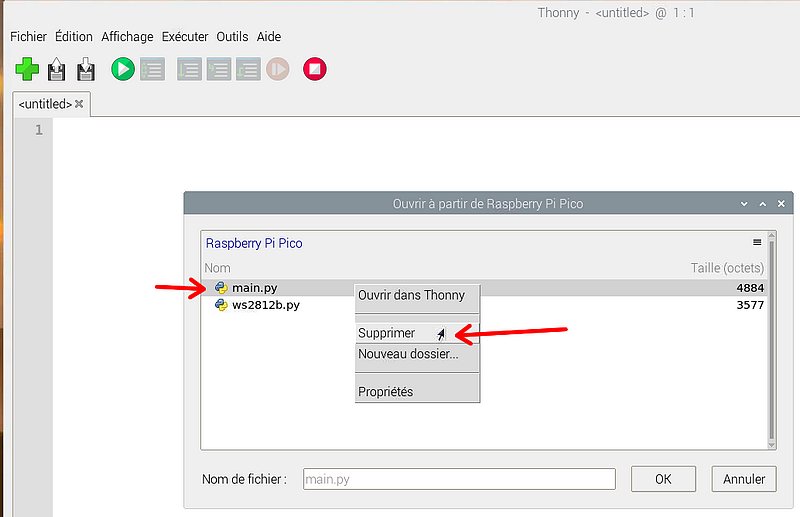Choose Nouveau dossier... in context menu
800x517 pixels.
[x=417, y=354]
